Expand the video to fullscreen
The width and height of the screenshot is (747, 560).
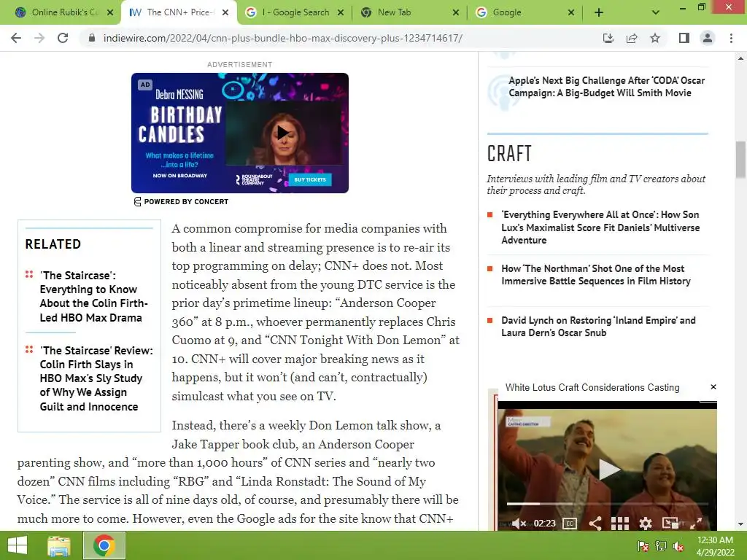[696, 524]
